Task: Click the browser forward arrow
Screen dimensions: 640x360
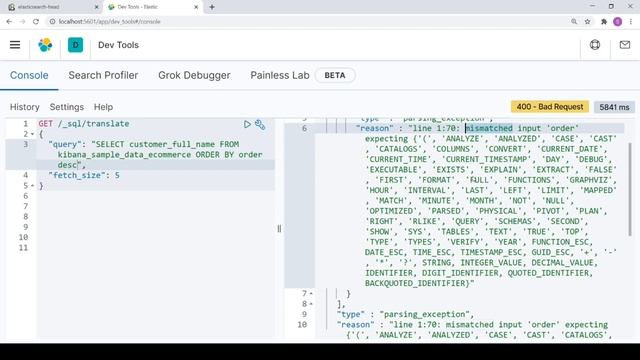Action: tap(22, 22)
